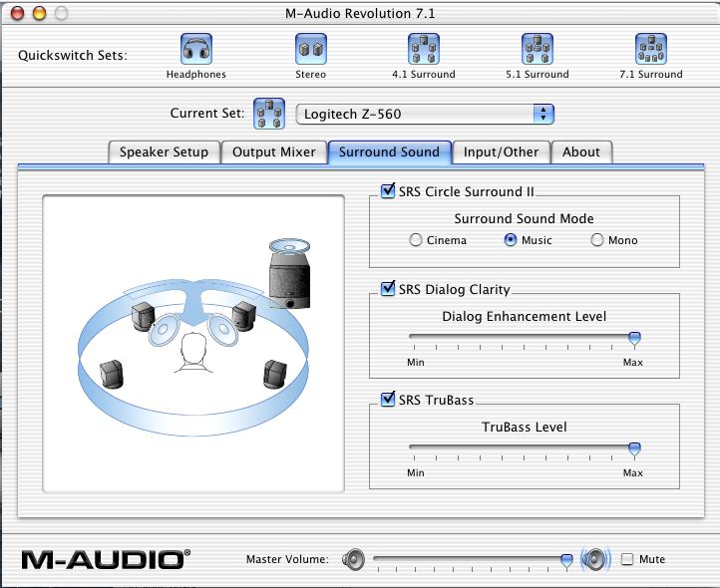Click the Dialog Enhancement Level slider handle
Image resolution: width=720 pixels, height=588 pixels.
(x=634, y=339)
